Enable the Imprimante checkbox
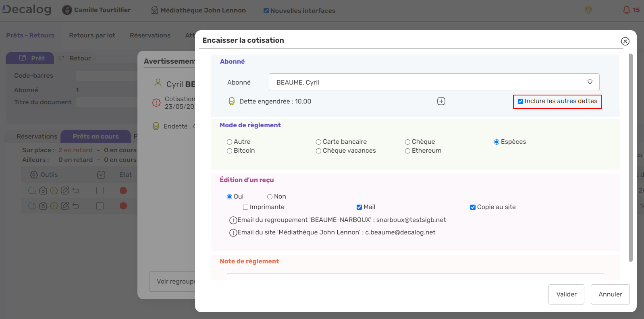The image size is (644, 319). pos(245,207)
